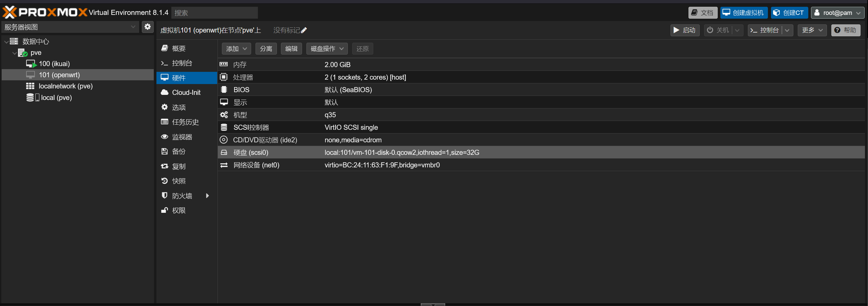The height and width of the screenshot is (306, 868).
Task: Collapse the pve node in the tree
Action: [14, 53]
